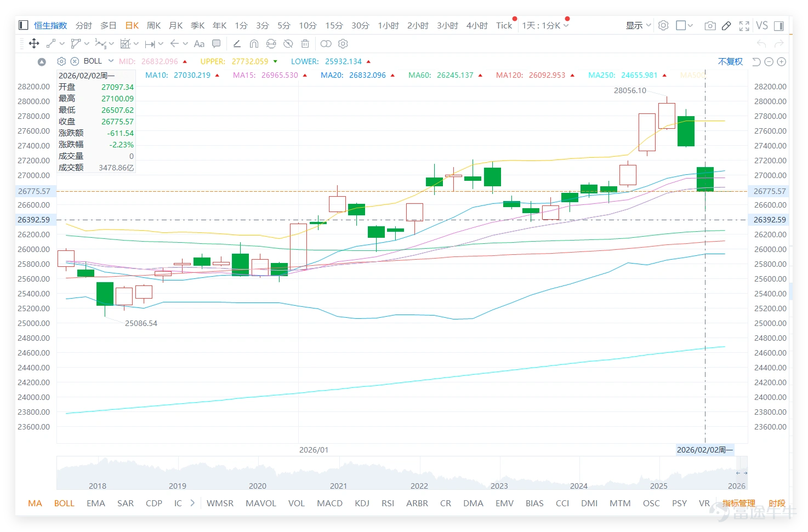Screen dimensions: 808x532
Task: Select the text annotation Aa tool
Action: click(199, 44)
